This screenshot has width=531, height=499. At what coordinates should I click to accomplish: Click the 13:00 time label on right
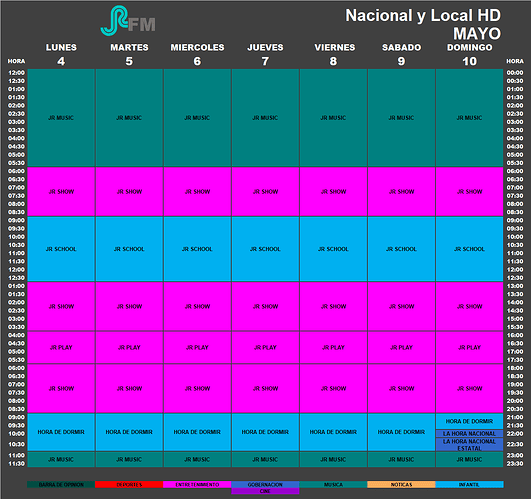[515, 286]
